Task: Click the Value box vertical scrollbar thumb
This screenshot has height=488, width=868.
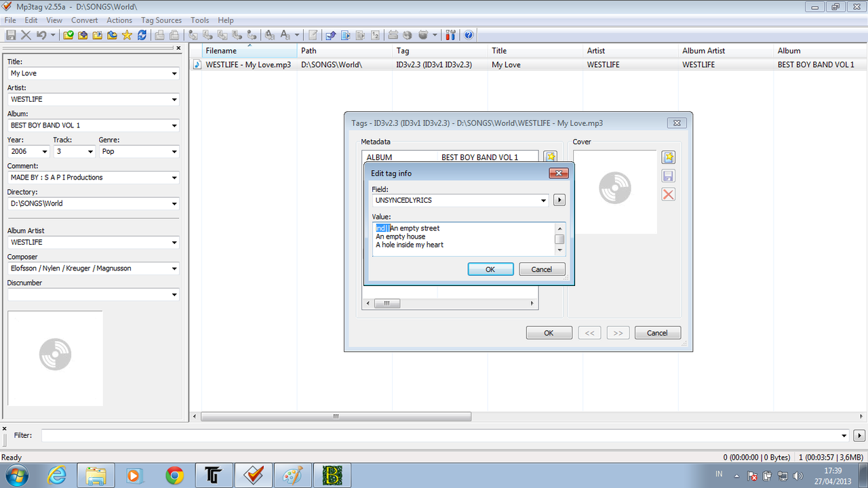Action: pos(559,239)
